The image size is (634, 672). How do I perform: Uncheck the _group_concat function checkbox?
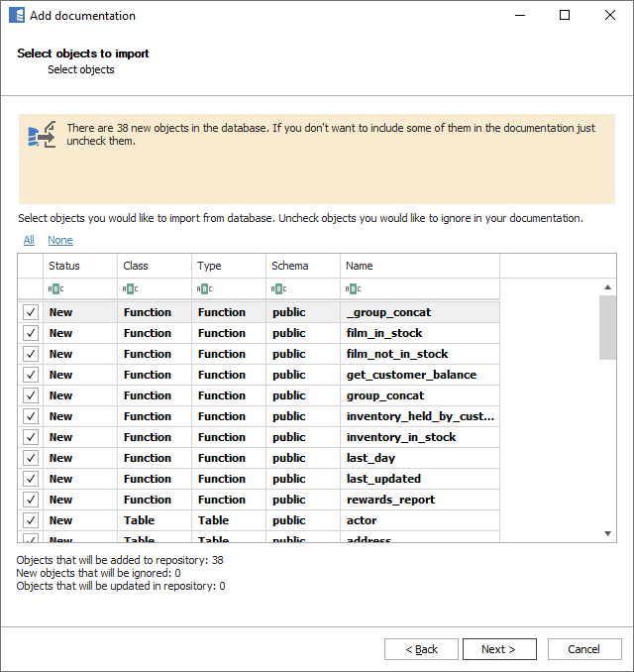pyautogui.click(x=31, y=312)
